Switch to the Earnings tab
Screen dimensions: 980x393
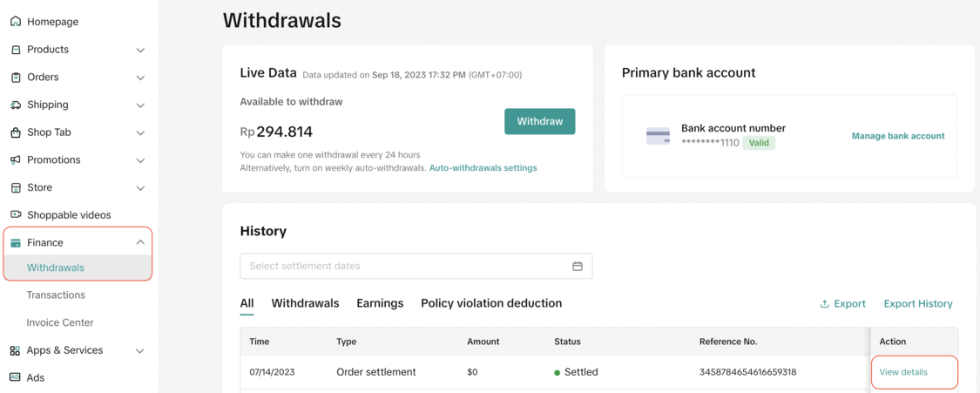point(380,303)
